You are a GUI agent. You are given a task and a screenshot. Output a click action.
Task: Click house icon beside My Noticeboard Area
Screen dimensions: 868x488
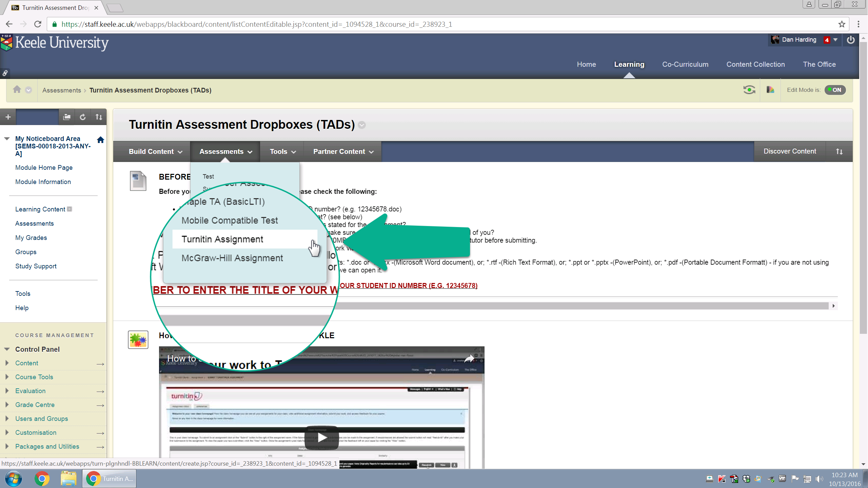(100, 140)
